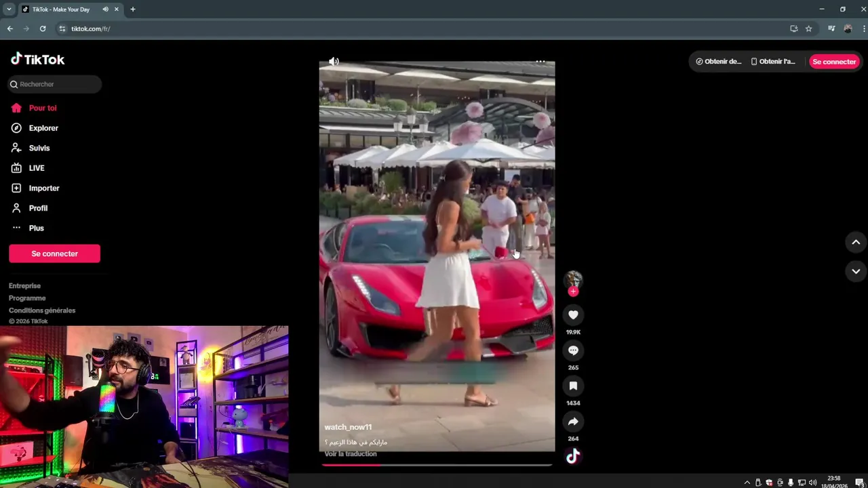Reload the page with the refresh icon

(43, 28)
